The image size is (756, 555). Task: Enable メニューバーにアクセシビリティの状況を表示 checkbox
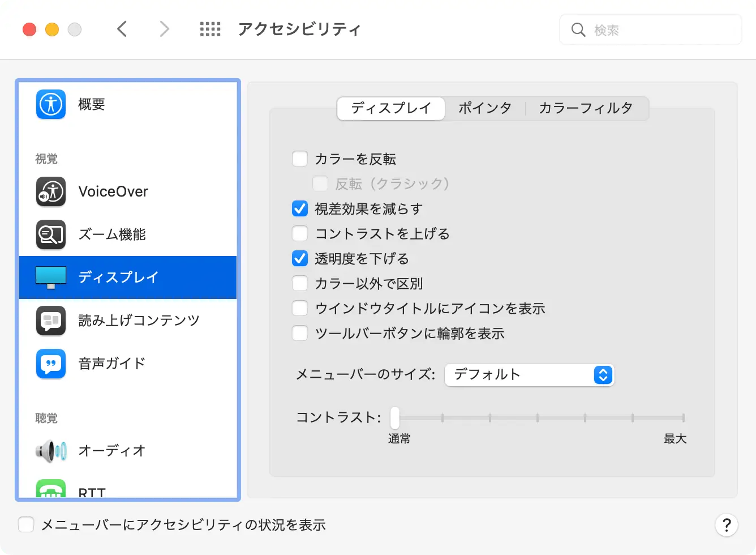(x=27, y=525)
